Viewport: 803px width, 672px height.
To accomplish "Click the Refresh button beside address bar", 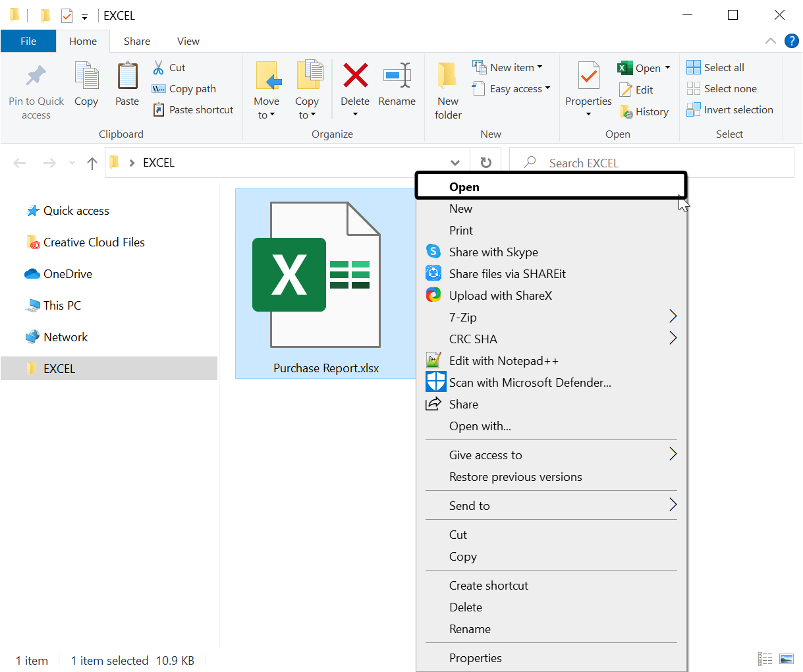I will 485,163.
